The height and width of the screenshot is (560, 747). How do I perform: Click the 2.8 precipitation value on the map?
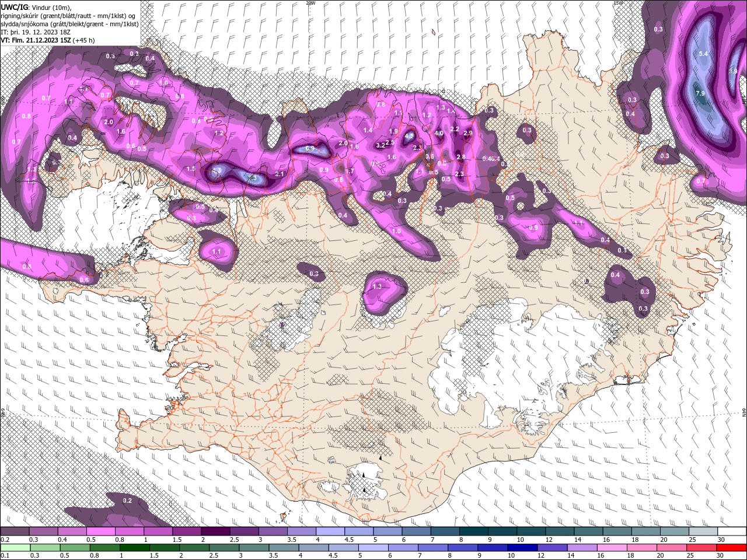[x=460, y=157]
